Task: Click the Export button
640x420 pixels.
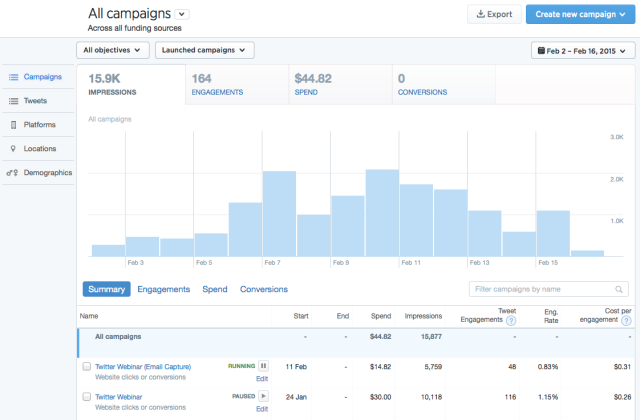Action: click(494, 14)
